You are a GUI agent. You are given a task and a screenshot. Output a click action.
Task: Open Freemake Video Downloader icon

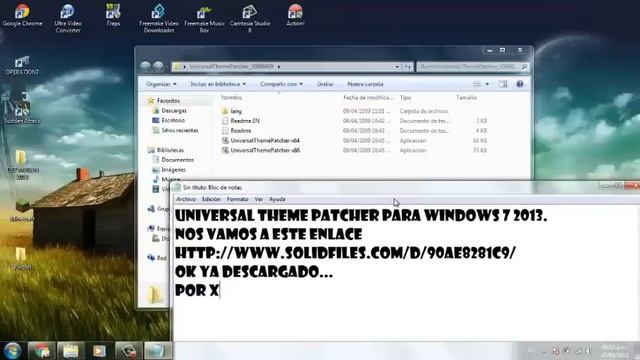[x=159, y=18]
